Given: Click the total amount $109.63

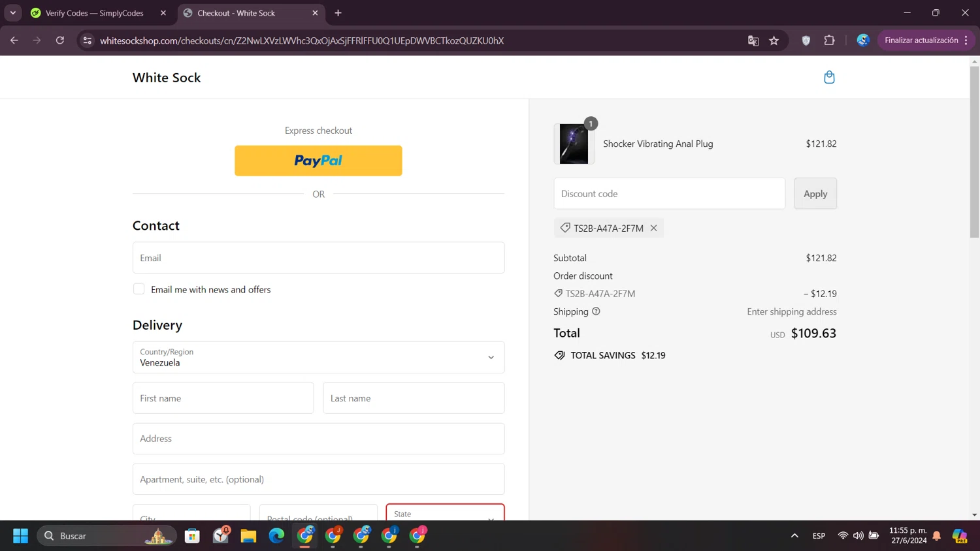Looking at the screenshot, I should click(x=813, y=334).
